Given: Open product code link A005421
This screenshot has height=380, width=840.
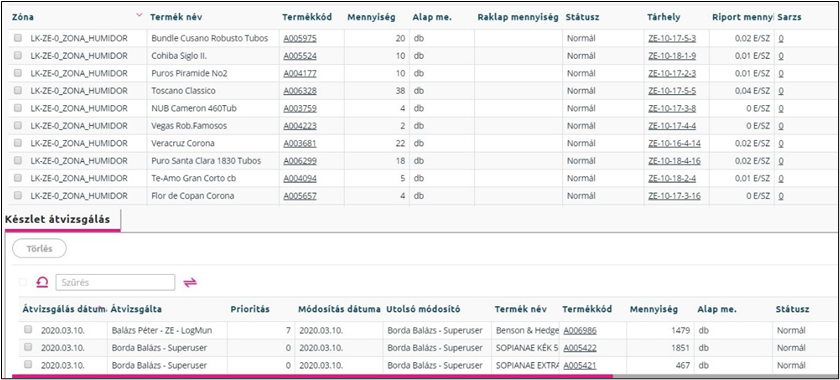Looking at the screenshot, I should (580, 366).
